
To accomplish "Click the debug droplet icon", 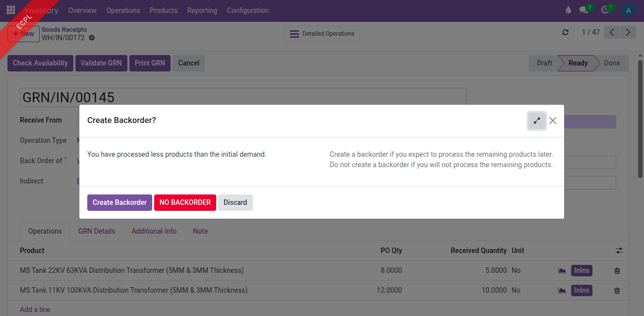I will (568, 10).
